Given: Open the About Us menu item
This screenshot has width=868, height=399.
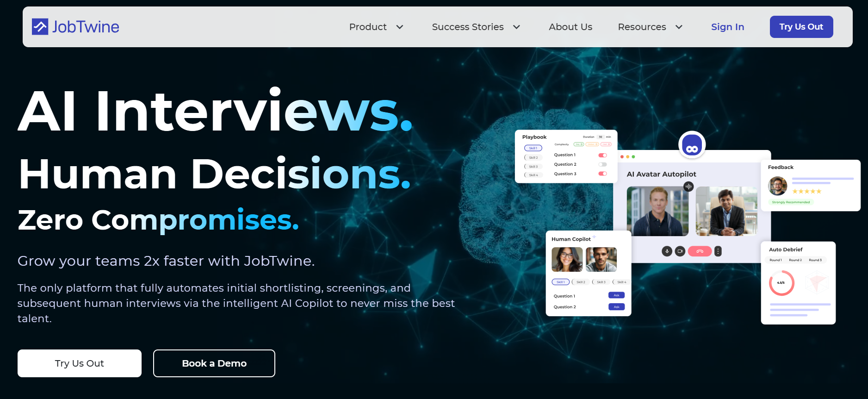Looking at the screenshot, I should (x=570, y=27).
